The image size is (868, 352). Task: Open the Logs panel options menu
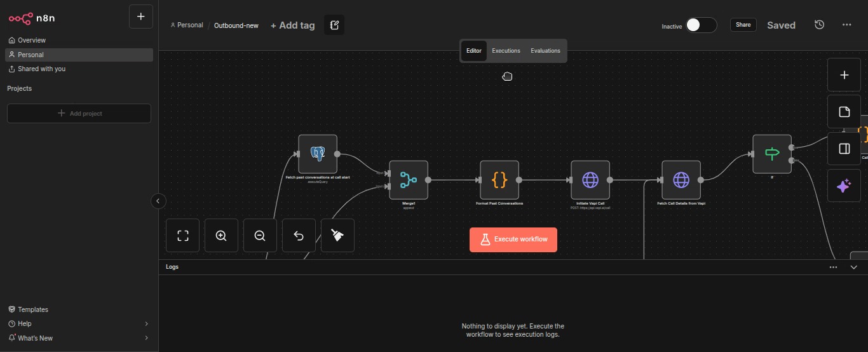coord(833,267)
